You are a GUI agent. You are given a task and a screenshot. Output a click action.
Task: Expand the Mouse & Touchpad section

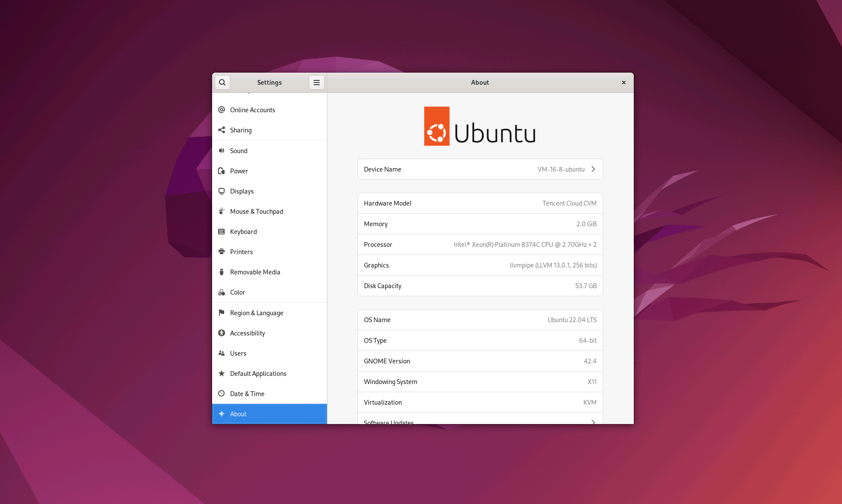coord(256,211)
